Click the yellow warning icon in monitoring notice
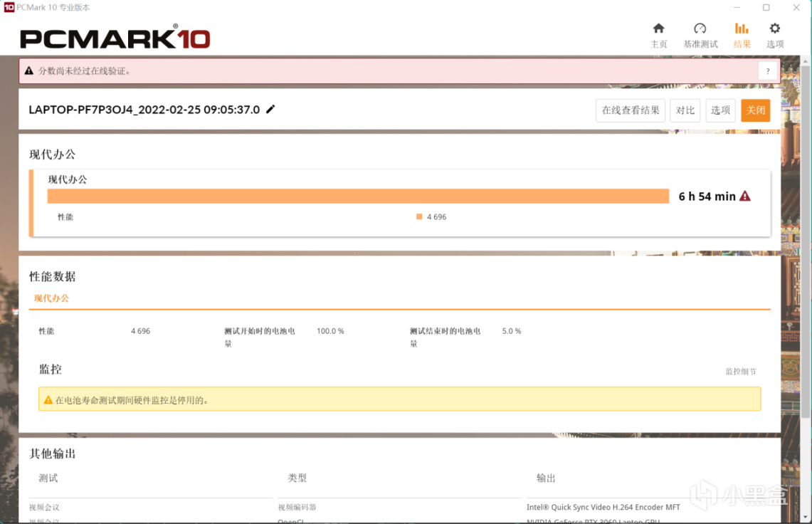Viewport: 812px width, 524px height. (48, 399)
